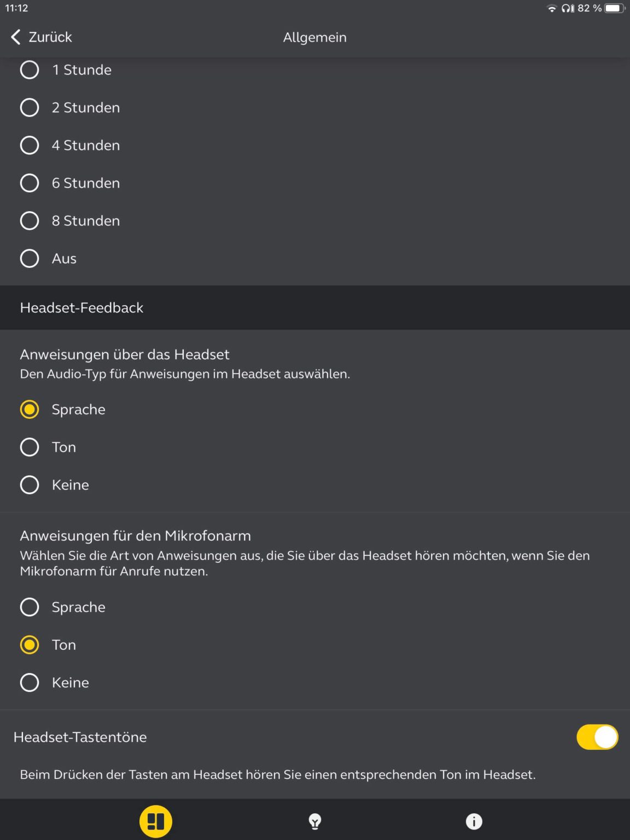Select the 1 Stunde radio button

[30, 69]
